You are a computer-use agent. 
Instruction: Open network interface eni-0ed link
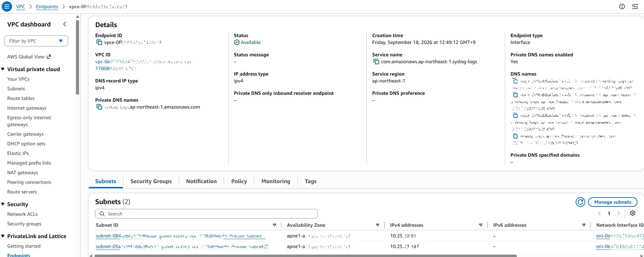coord(620,246)
